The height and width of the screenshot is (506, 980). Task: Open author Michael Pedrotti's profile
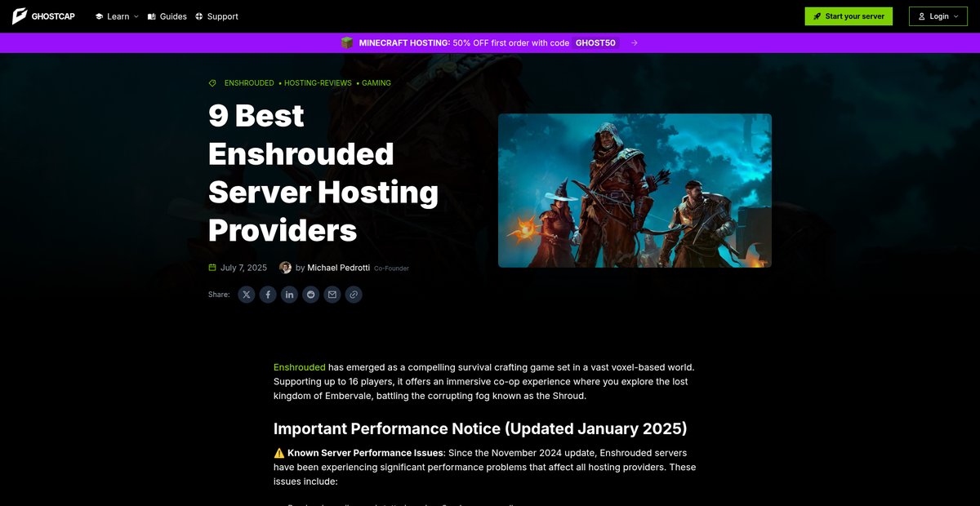[x=338, y=268]
